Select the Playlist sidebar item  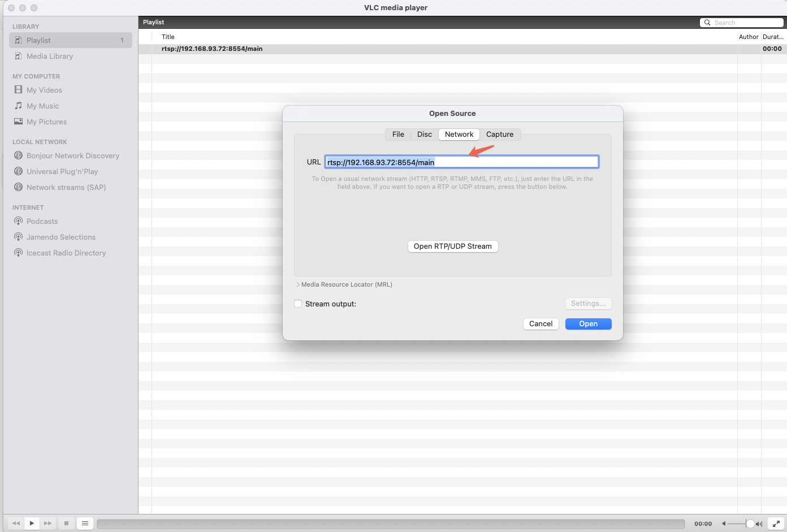[71, 40]
